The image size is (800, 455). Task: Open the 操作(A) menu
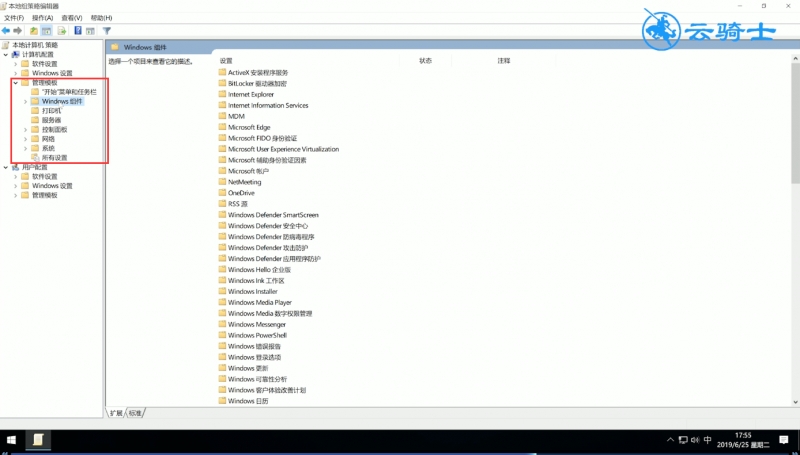42,18
